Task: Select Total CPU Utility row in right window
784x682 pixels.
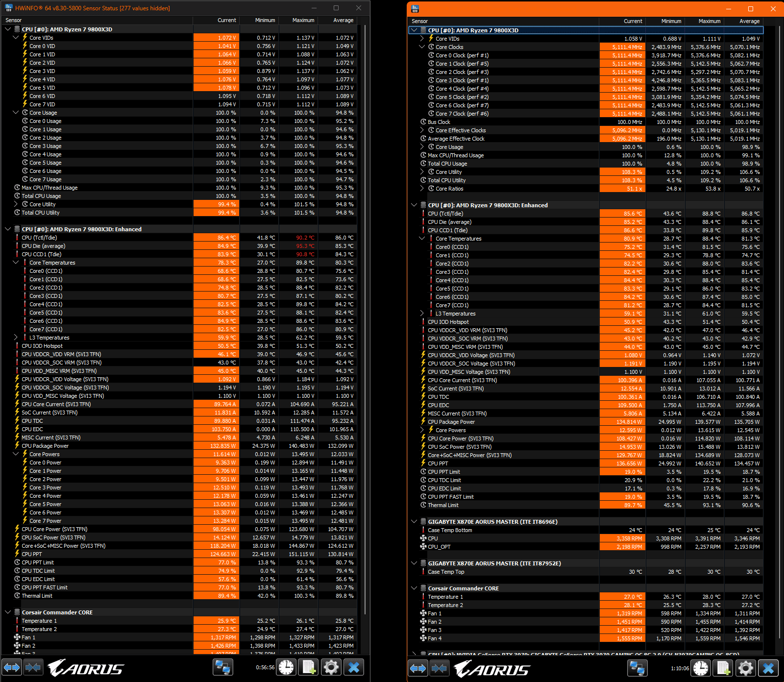Action: [586, 180]
